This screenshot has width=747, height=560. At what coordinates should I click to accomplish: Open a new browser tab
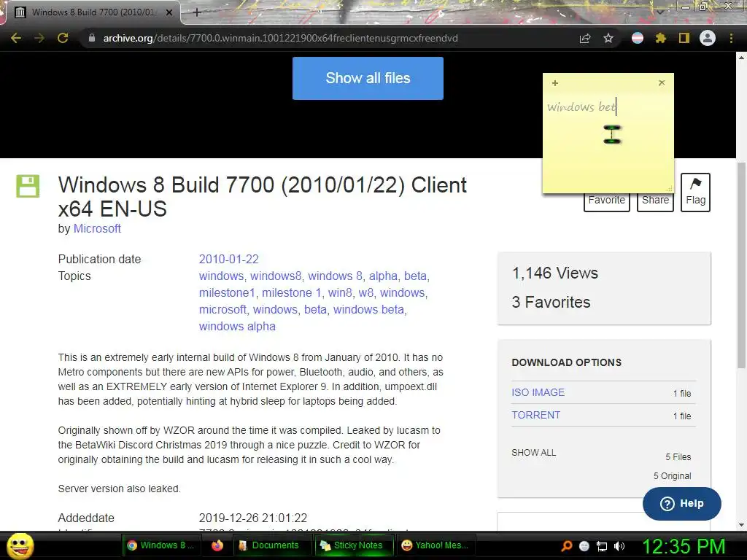tap(197, 12)
